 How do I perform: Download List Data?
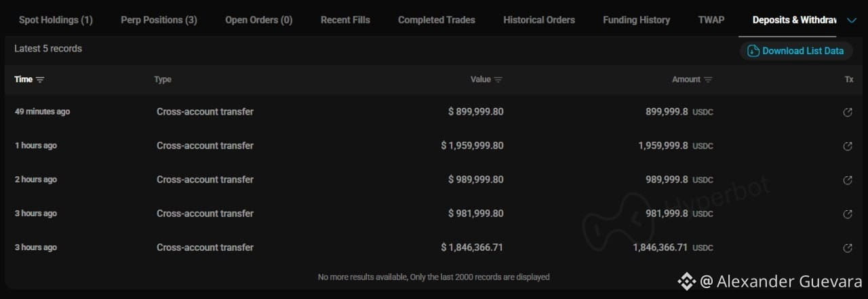pyautogui.click(x=796, y=51)
